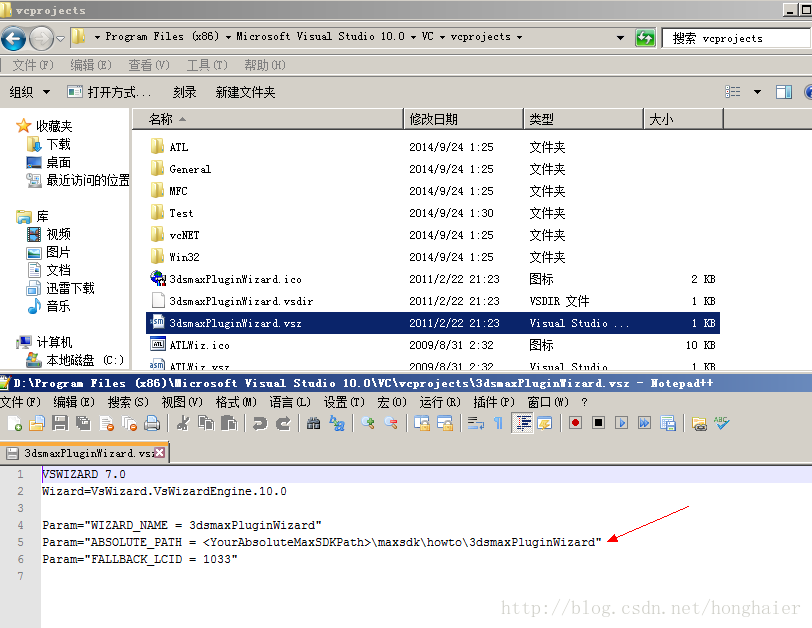Click the Save icon in Notepad++ toolbar
The image size is (812, 628).
coord(60,423)
